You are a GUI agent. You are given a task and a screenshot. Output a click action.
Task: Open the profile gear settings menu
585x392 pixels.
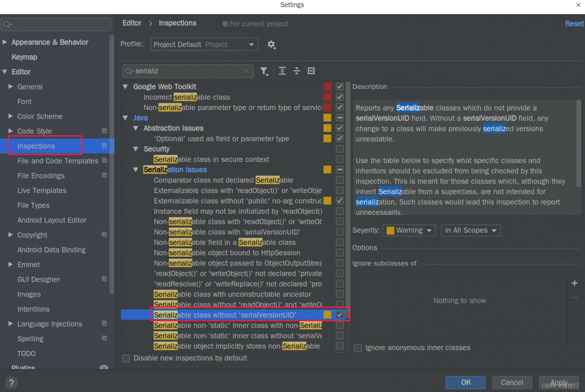(x=271, y=44)
